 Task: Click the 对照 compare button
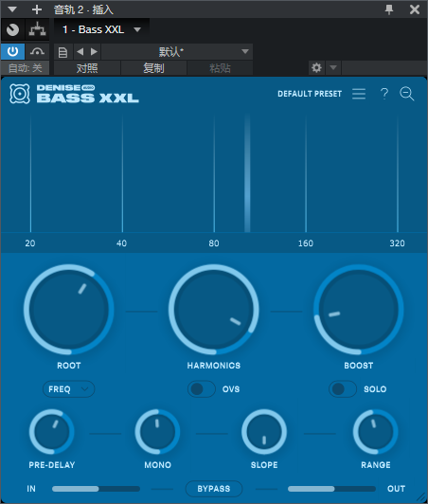pos(87,68)
